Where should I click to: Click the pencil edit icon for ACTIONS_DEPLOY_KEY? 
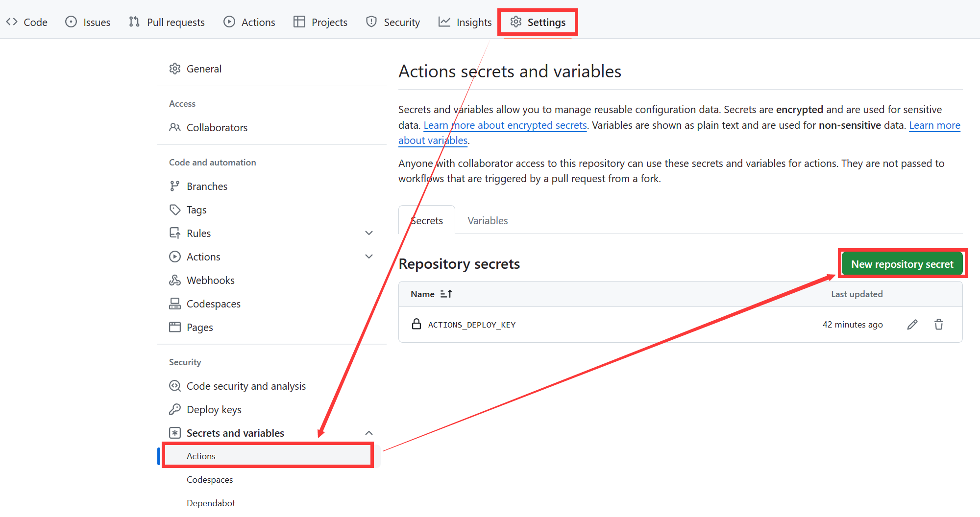(x=912, y=325)
